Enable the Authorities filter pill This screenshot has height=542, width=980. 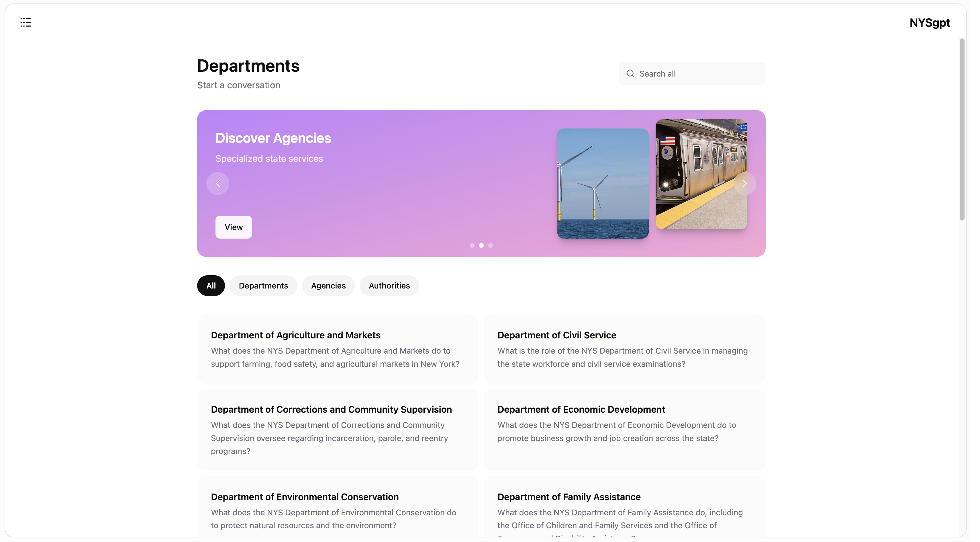coord(389,285)
